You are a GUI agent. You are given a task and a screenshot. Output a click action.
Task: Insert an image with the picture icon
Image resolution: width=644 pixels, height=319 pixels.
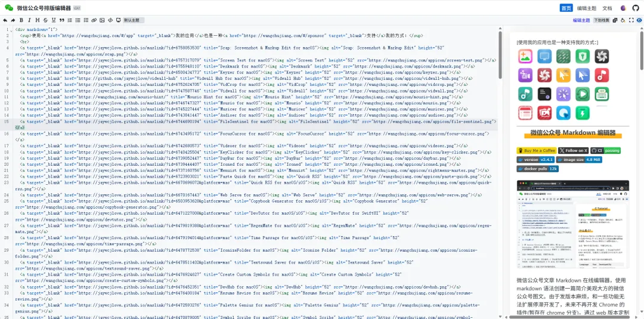pyautogui.click(x=102, y=20)
